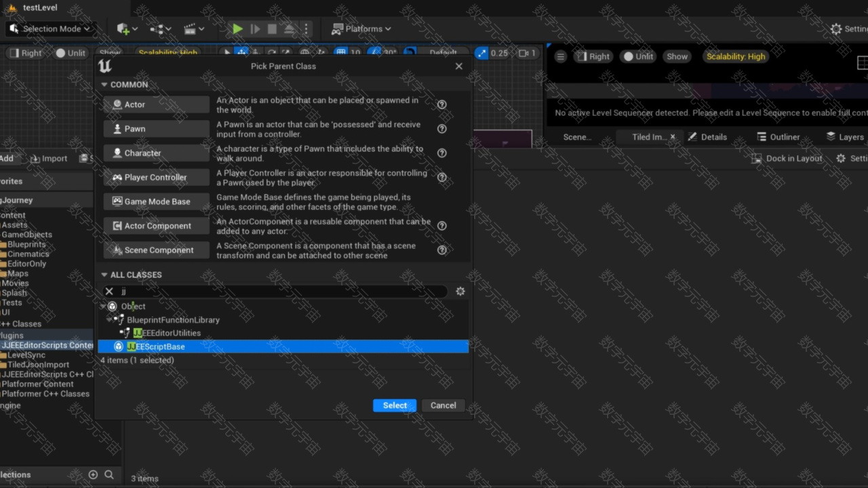Image resolution: width=868 pixels, height=488 pixels.
Task: Click Unlit mode in right viewport
Action: 639,56
